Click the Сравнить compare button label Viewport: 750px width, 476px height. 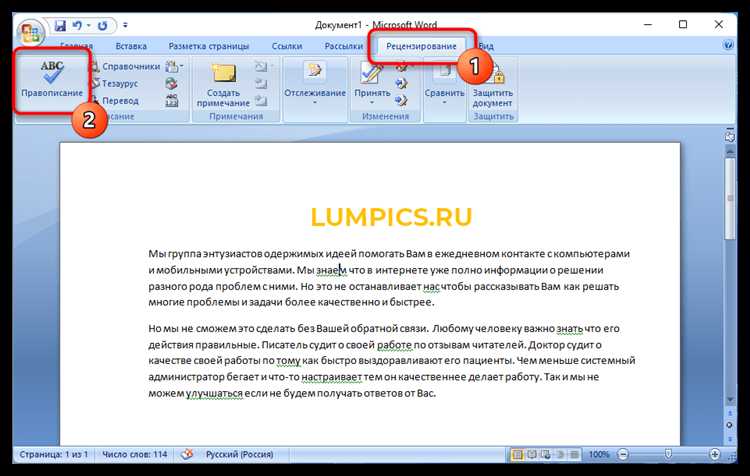[x=444, y=93]
